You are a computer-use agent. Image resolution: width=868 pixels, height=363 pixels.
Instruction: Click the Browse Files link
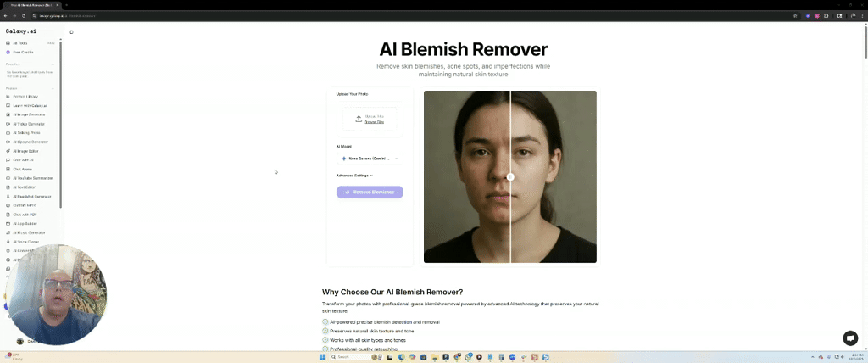(x=374, y=122)
